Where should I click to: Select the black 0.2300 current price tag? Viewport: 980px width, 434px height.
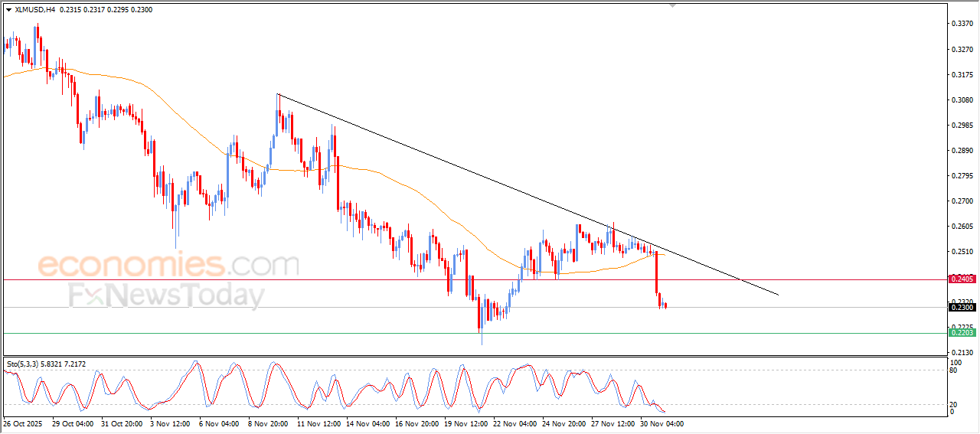coord(962,308)
